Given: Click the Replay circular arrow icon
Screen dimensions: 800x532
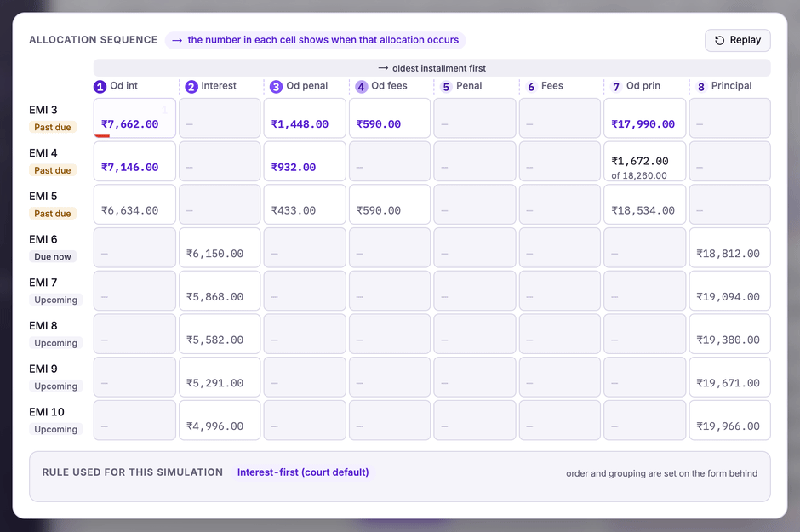Looking at the screenshot, I should coord(719,40).
